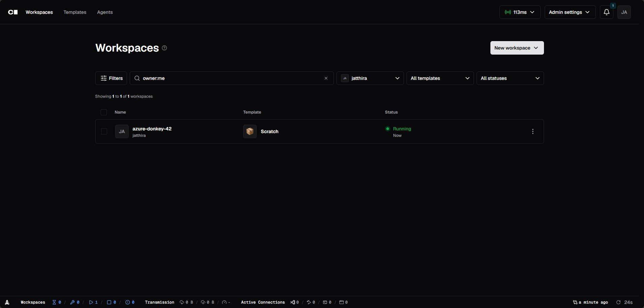Open the JA user avatar menu
This screenshot has width=644, height=308.
[x=624, y=12]
